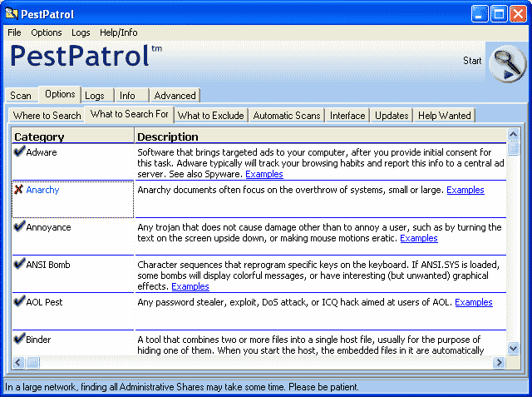The width and height of the screenshot is (532, 397).
Task: Open the What to Exclude sub-tab
Action: [x=210, y=116]
